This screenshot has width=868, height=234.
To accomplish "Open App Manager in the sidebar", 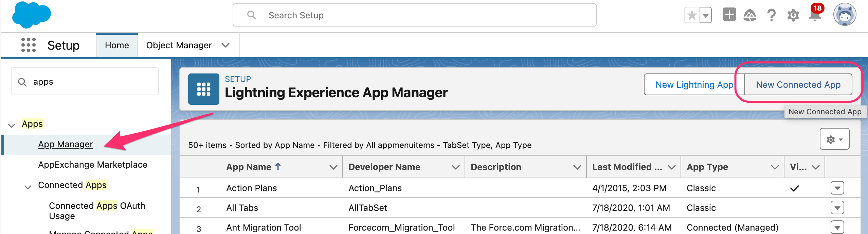I will click(x=65, y=144).
